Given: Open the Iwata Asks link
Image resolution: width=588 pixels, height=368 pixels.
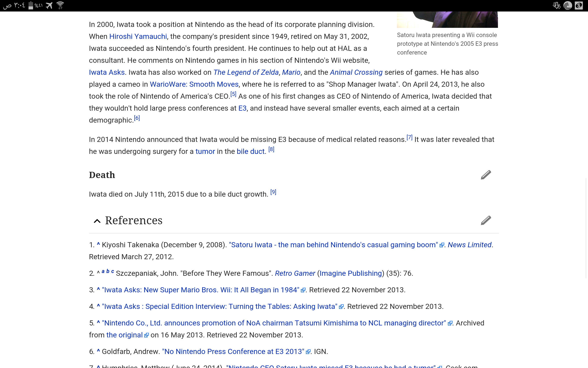Looking at the screenshot, I should click(107, 72).
